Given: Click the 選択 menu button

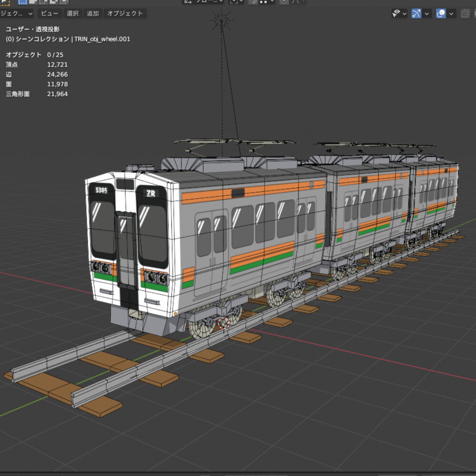Looking at the screenshot, I should tap(72, 13).
